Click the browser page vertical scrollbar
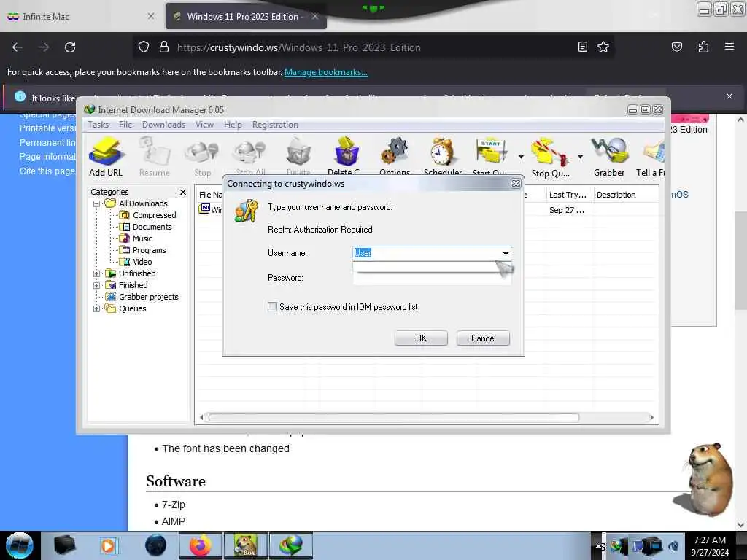The image size is (747, 560). pos(740,260)
